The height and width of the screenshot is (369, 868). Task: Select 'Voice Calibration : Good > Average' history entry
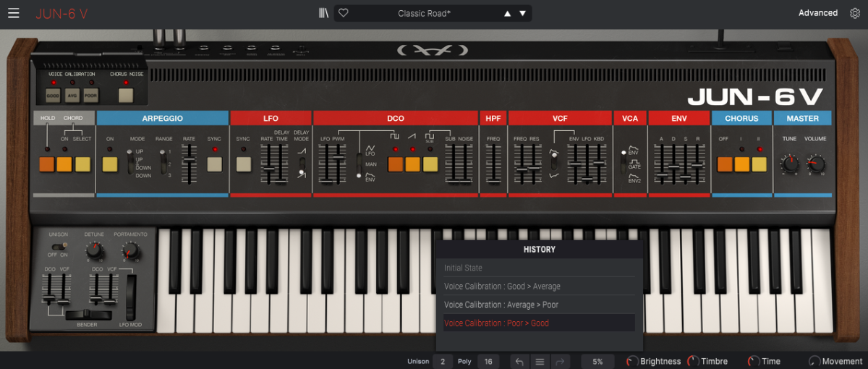pyautogui.click(x=539, y=287)
